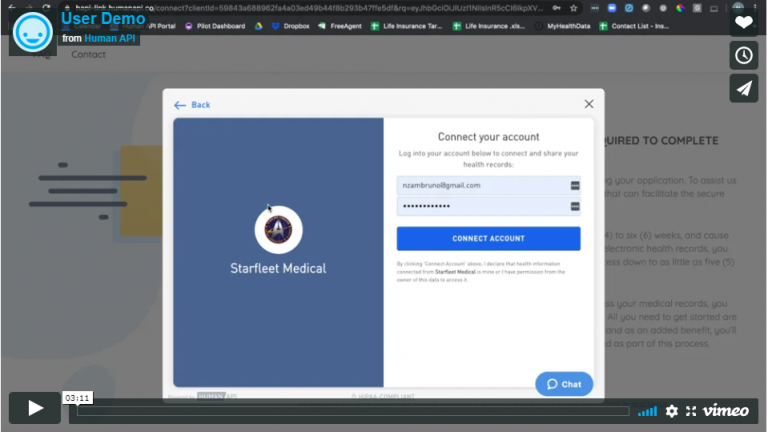Visit the Human API author link
Screen dimensions: 768x432
[x=110, y=38]
